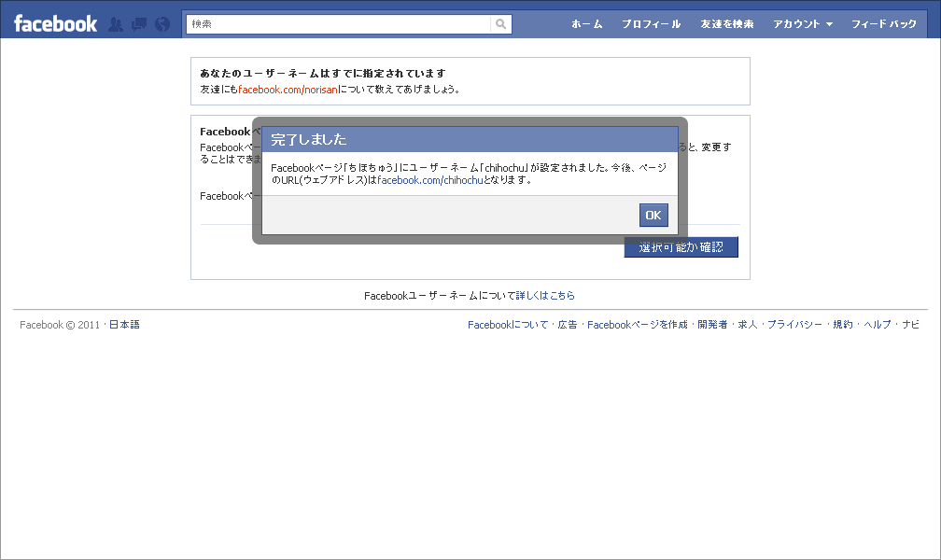This screenshot has height=560, width=941.
Task: Click the Facebook © 2011 text
Action: (60, 325)
